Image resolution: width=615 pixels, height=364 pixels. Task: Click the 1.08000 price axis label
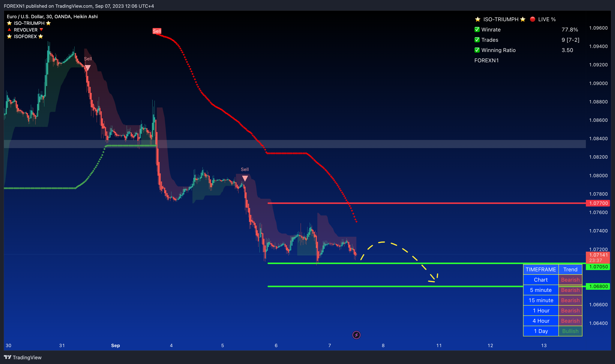(x=598, y=175)
